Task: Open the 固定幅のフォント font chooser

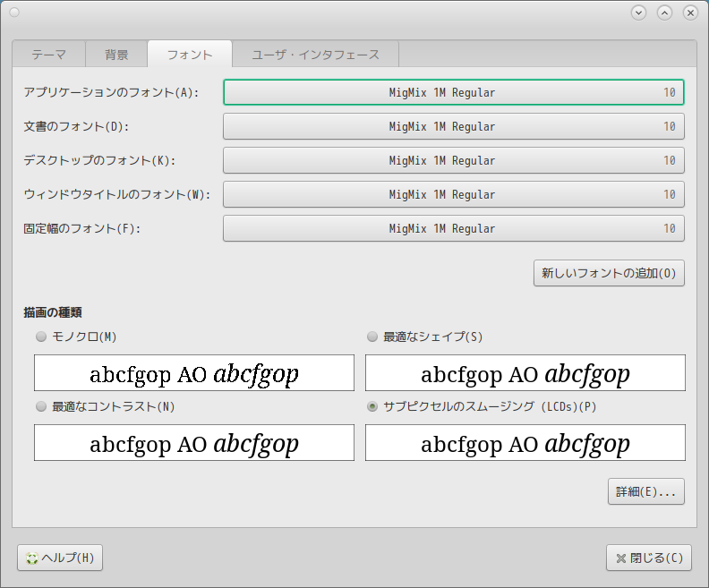Action: [453, 229]
